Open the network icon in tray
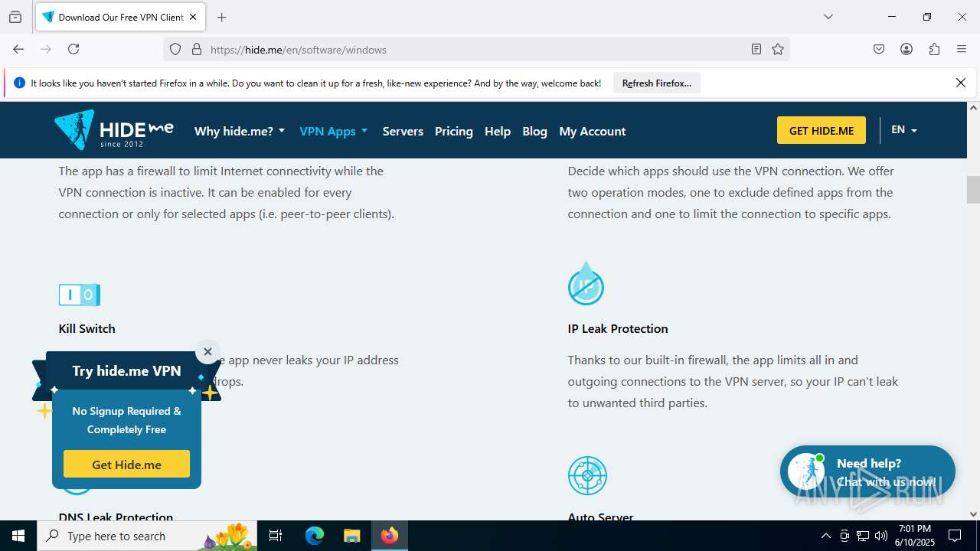This screenshot has width=980, height=551. [863, 536]
